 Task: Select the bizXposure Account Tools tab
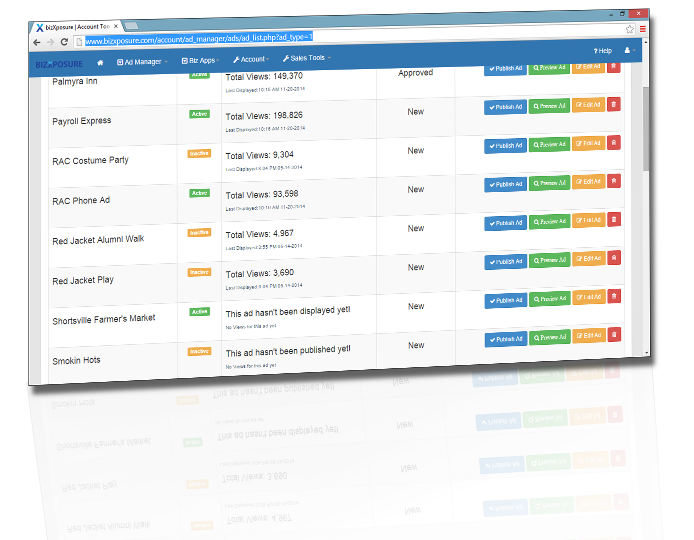click(77, 27)
